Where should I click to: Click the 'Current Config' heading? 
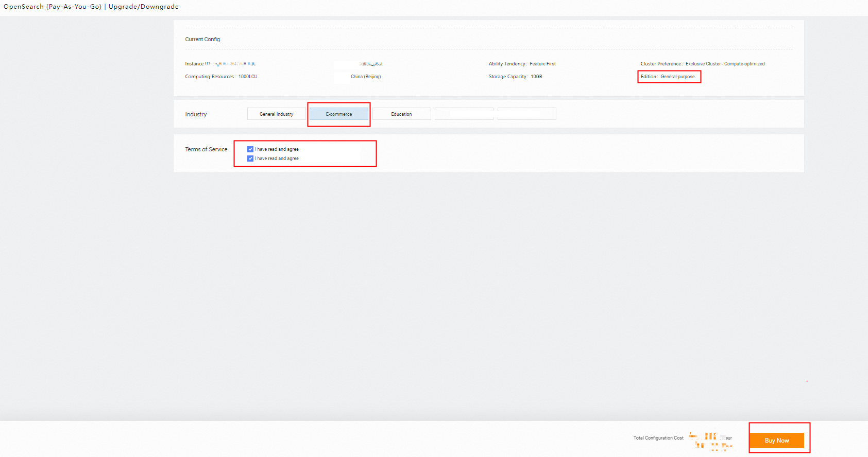[x=202, y=39]
